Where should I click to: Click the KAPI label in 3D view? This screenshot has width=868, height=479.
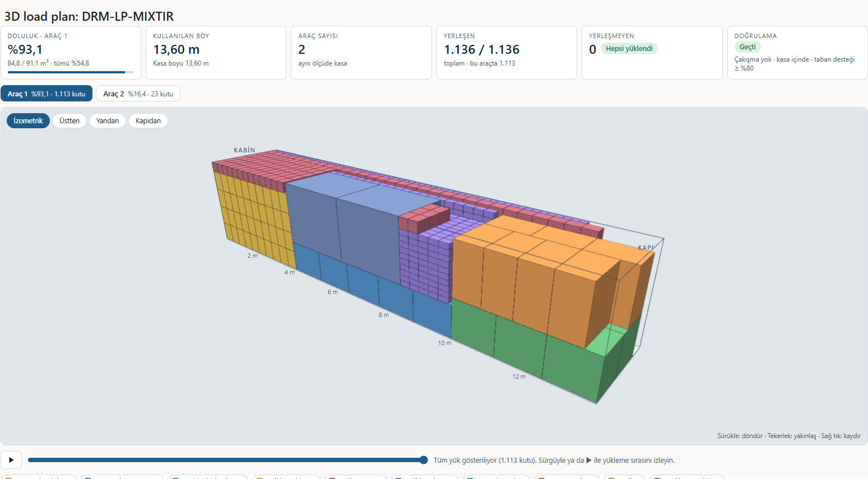(646, 248)
